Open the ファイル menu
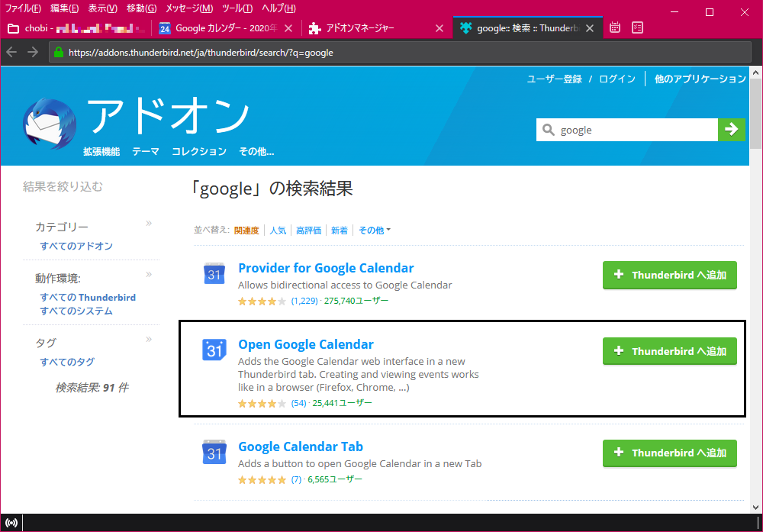The image size is (763, 532). (23, 8)
